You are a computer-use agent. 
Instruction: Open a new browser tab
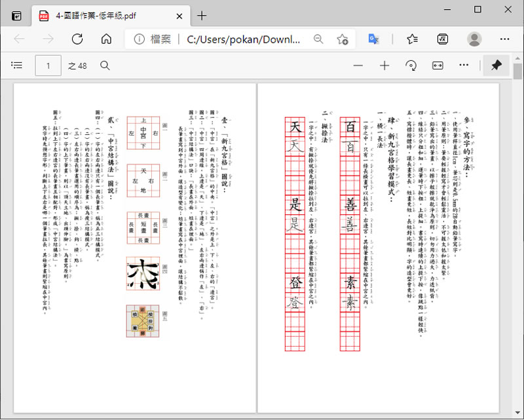tap(202, 16)
